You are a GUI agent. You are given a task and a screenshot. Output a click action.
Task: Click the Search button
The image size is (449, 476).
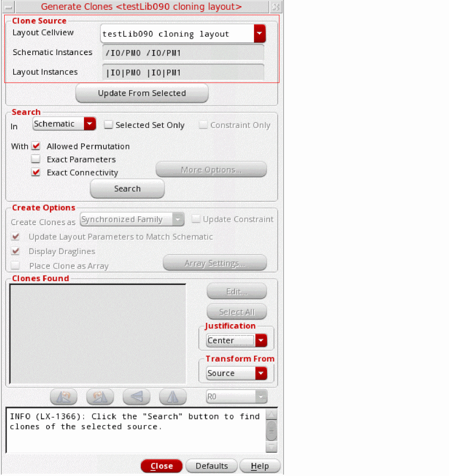(127, 189)
